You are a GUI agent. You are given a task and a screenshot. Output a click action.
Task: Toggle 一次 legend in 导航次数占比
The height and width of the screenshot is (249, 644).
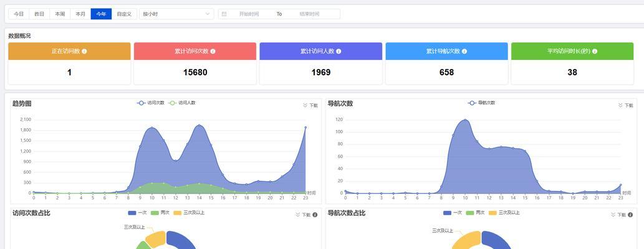453,212
